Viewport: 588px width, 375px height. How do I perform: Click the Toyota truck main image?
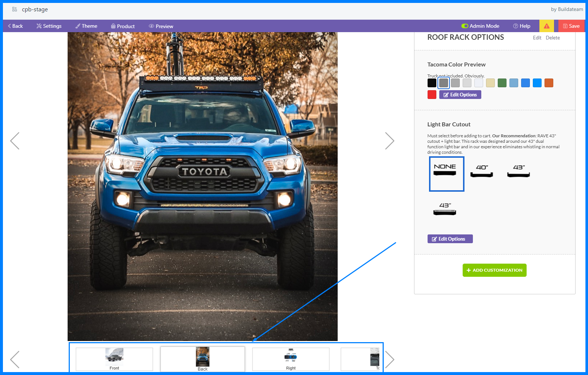coord(202,187)
